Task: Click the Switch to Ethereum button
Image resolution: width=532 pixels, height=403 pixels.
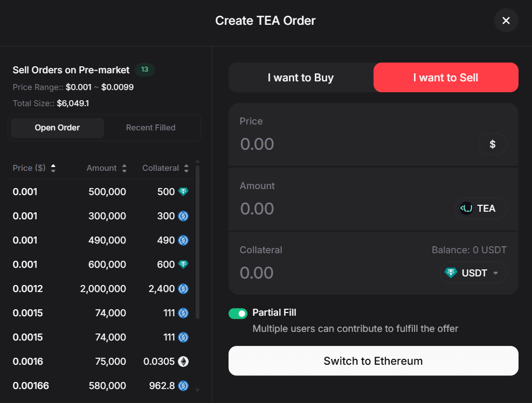Action: point(373,361)
